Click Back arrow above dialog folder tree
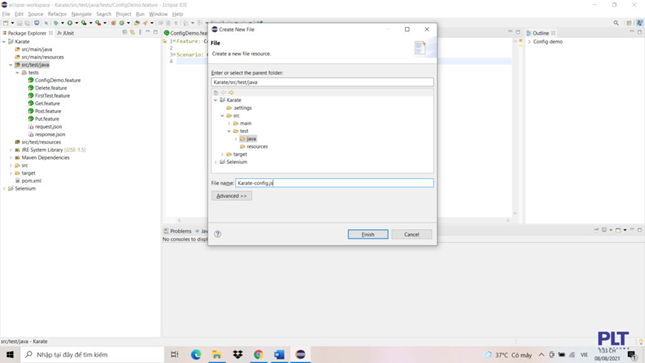 click(223, 93)
